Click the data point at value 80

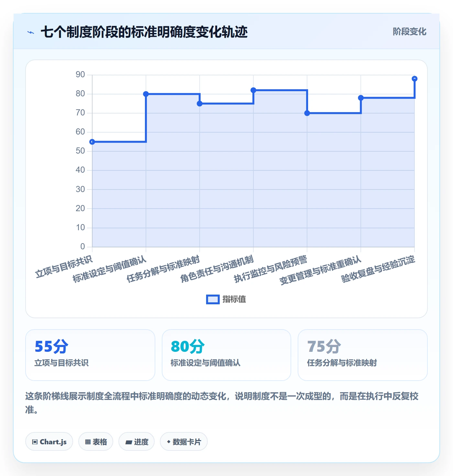point(146,94)
